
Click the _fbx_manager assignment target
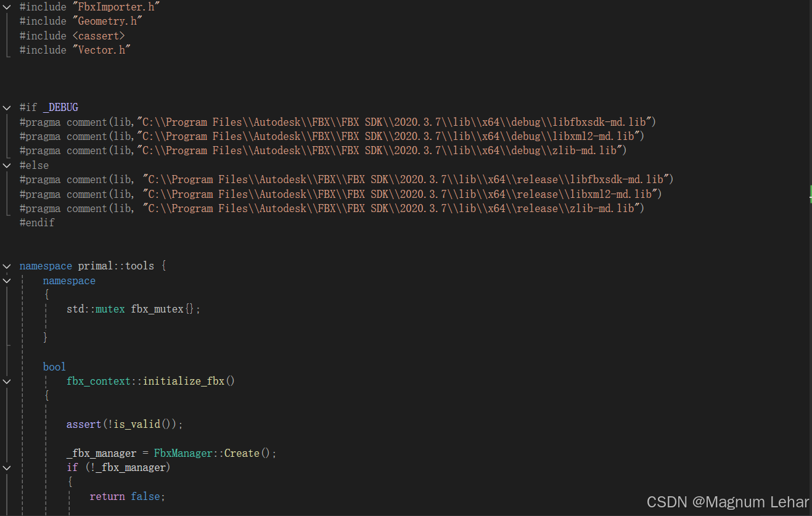pos(102,453)
